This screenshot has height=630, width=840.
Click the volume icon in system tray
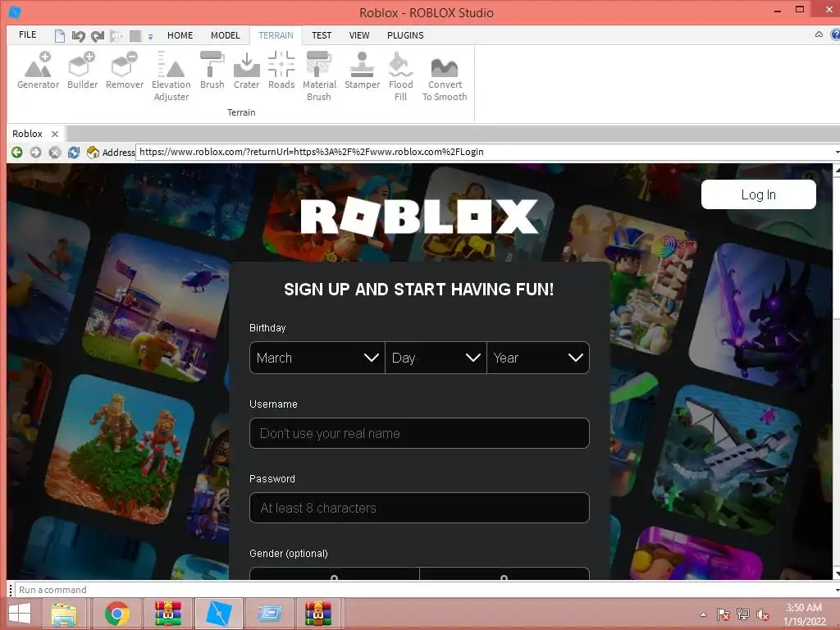point(762,614)
